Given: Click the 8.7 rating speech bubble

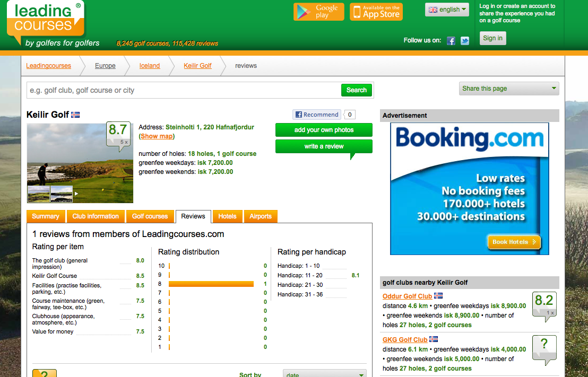Looking at the screenshot, I should pyautogui.click(x=118, y=134).
